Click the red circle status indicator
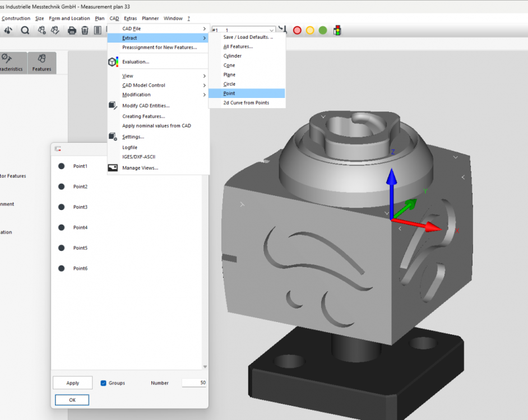Viewport: 528px width, 420px height. point(297,30)
